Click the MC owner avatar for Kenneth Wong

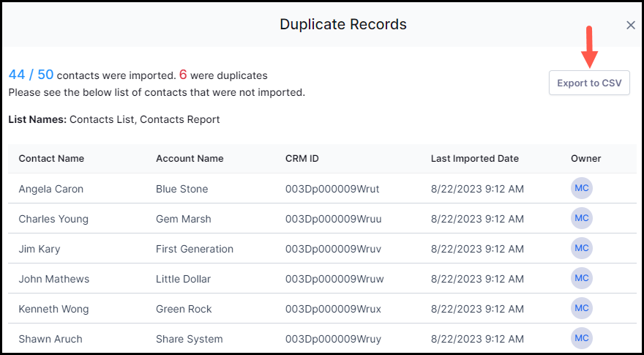[582, 308]
